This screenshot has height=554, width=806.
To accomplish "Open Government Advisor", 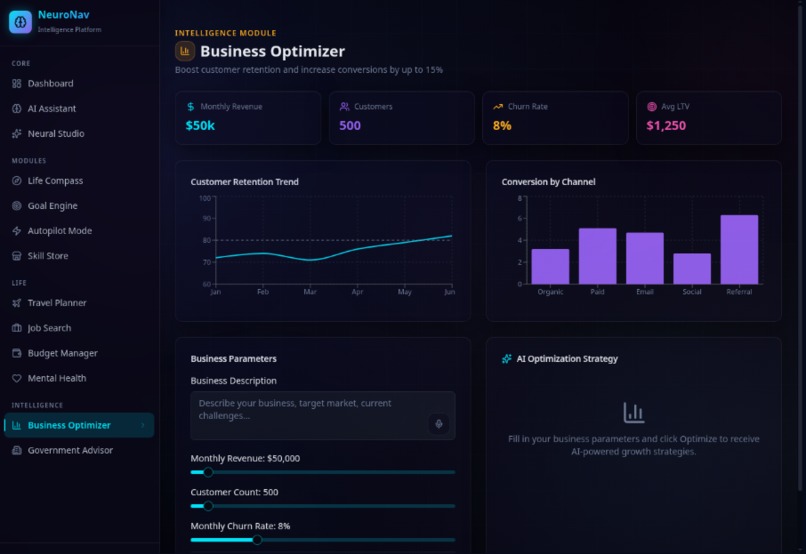I will point(79,450).
